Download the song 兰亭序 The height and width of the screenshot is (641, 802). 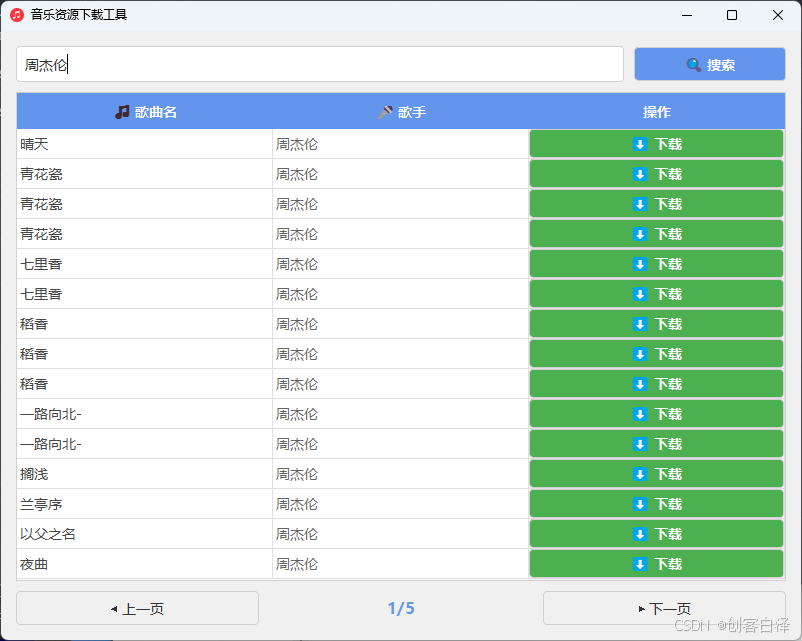click(x=656, y=504)
